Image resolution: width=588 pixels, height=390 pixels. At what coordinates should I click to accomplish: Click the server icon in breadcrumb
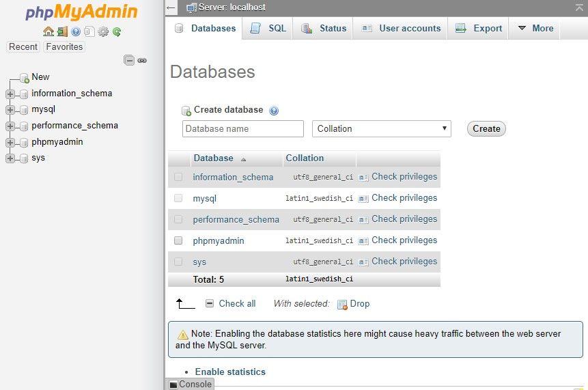(x=192, y=8)
